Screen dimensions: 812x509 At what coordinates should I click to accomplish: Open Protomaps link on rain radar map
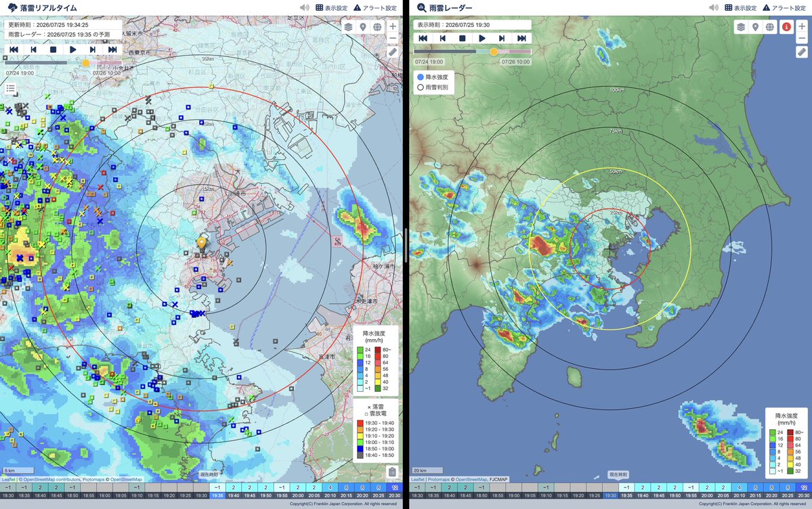click(x=439, y=479)
